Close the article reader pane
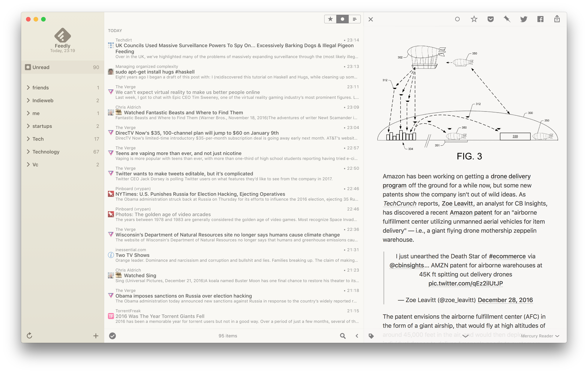The width and height of the screenshot is (588, 373). (x=370, y=19)
